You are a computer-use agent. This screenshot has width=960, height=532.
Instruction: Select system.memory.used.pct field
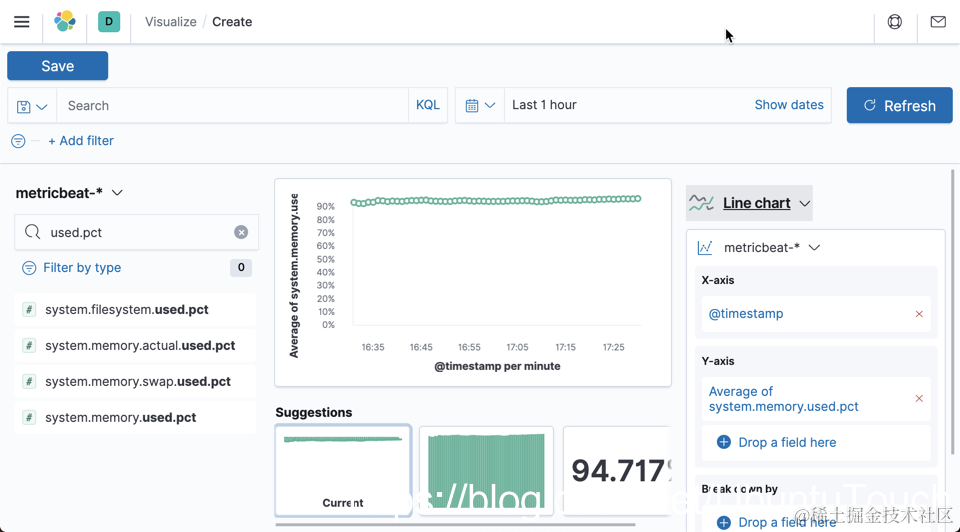pyautogui.click(x=135, y=418)
